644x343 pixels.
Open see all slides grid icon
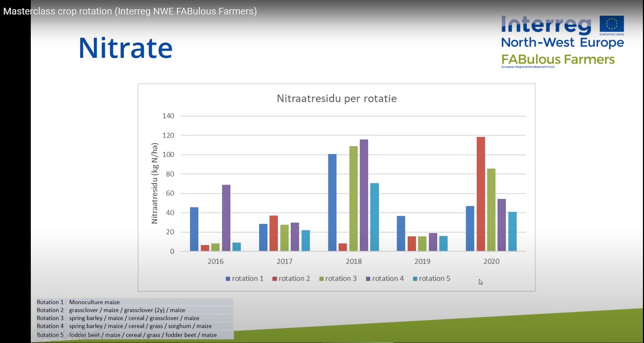pyautogui.click(x=83, y=335)
